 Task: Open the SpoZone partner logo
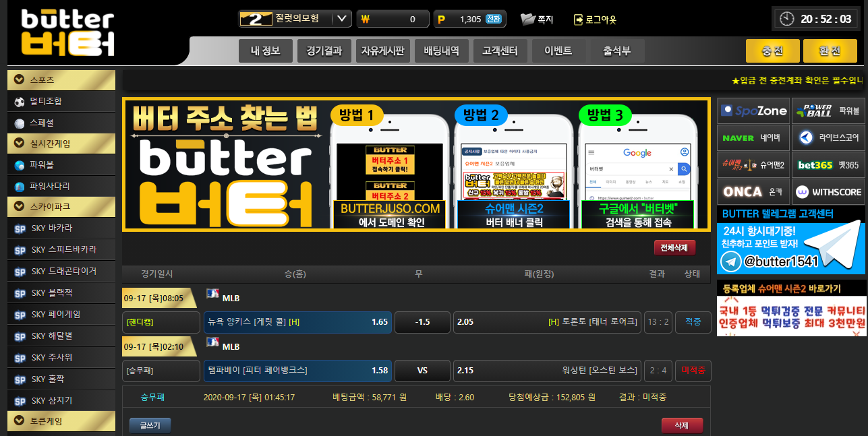coord(753,111)
